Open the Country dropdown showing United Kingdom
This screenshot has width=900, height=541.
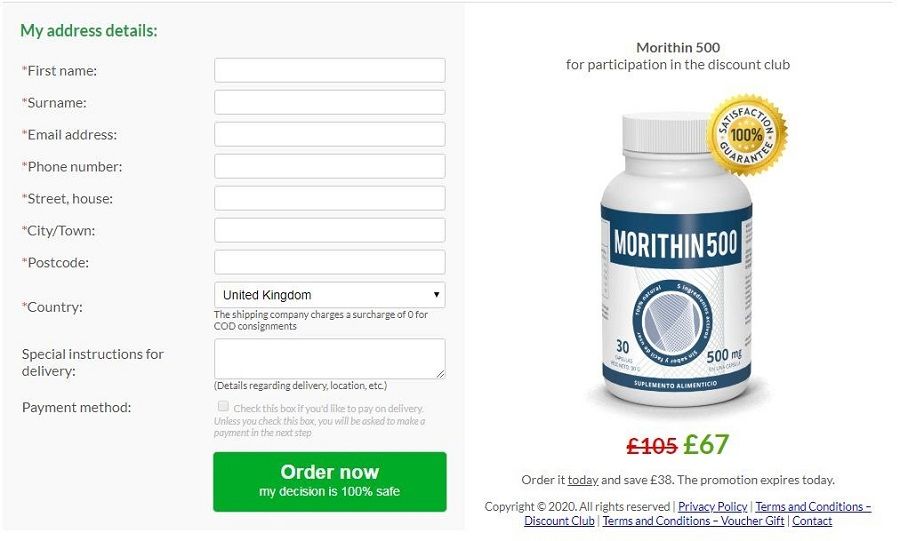click(x=329, y=295)
